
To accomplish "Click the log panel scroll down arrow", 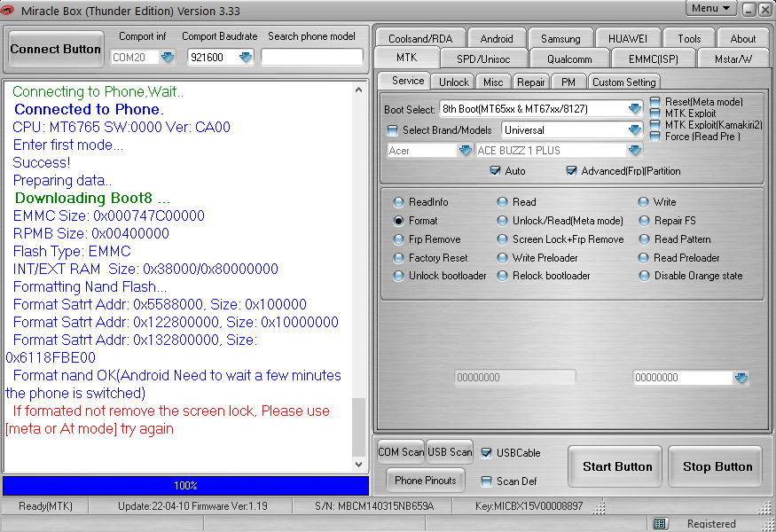I will click(359, 465).
